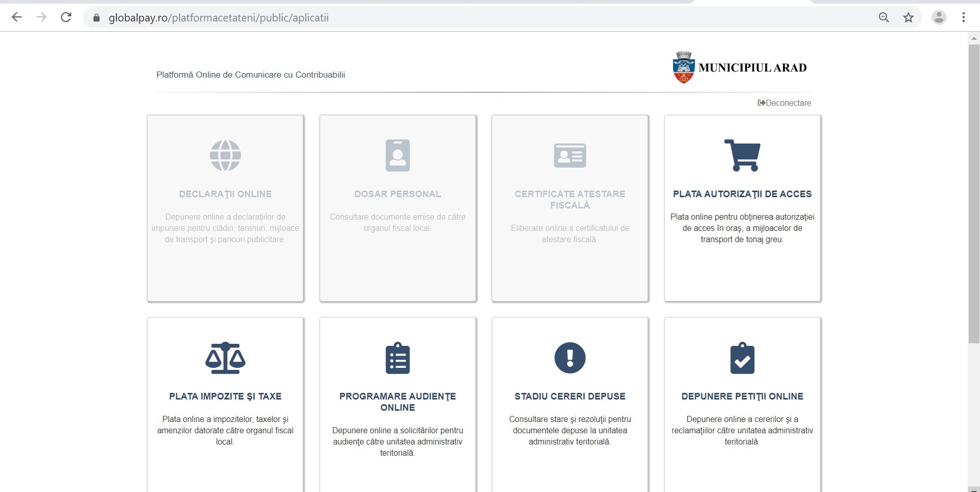Reload the page
This screenshot has height=492, width=980.
(66, 18)
